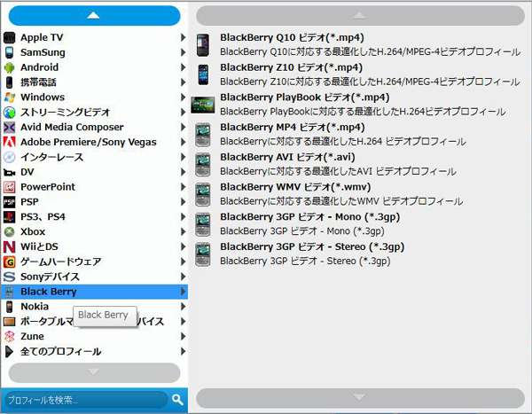The image size is (532, 414).
Task: Click the right panel bottom scroll-down bar
Action: [x=359, y=396]
